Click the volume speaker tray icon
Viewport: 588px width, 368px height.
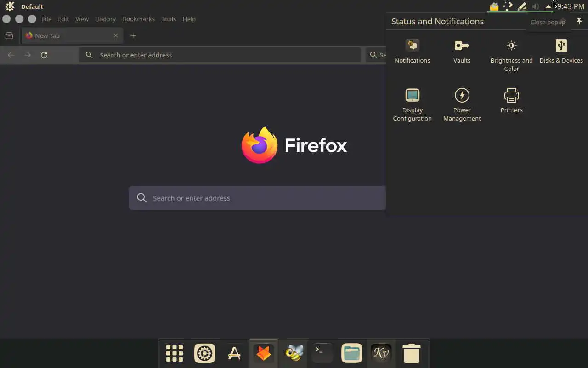535,6
